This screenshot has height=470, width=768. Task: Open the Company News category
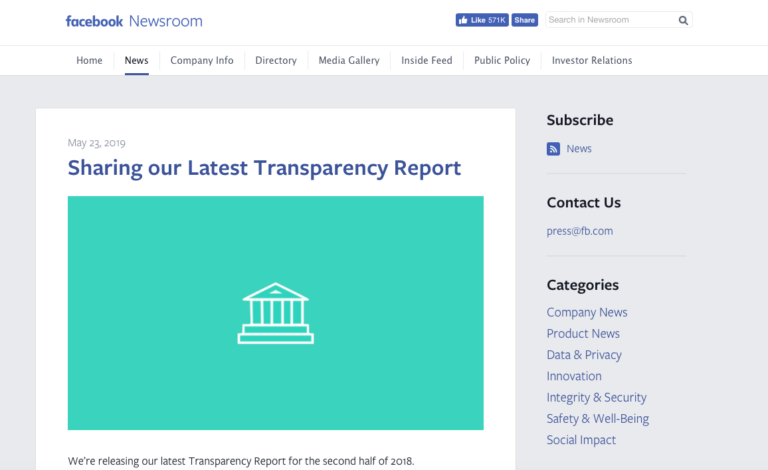(x=587, y=312)
